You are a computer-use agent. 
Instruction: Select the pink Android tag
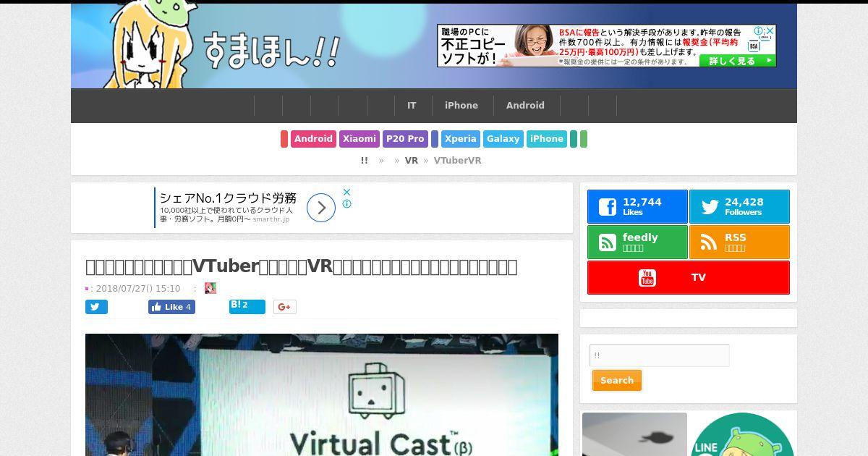click(x=313, y=139)
